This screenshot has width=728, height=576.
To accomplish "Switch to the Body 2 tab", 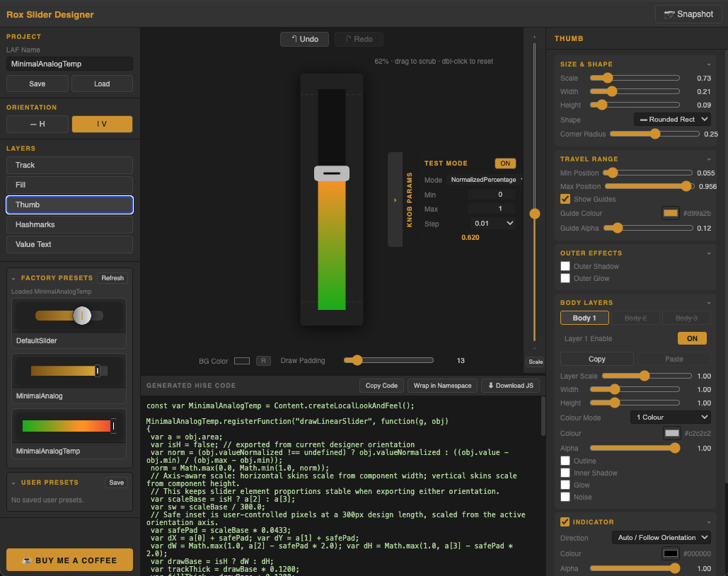I will point(635,318).
